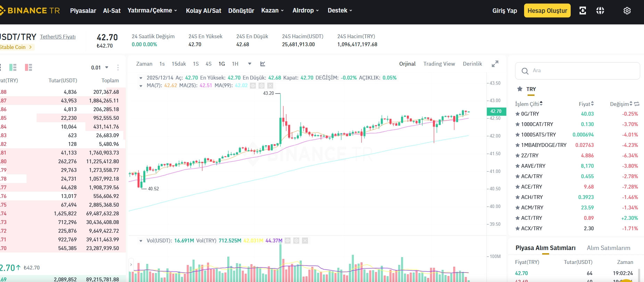This screenshot has width=644, height=282.
Task: Open the Kazan menu dropdown
Action: [x=272, y=10]
